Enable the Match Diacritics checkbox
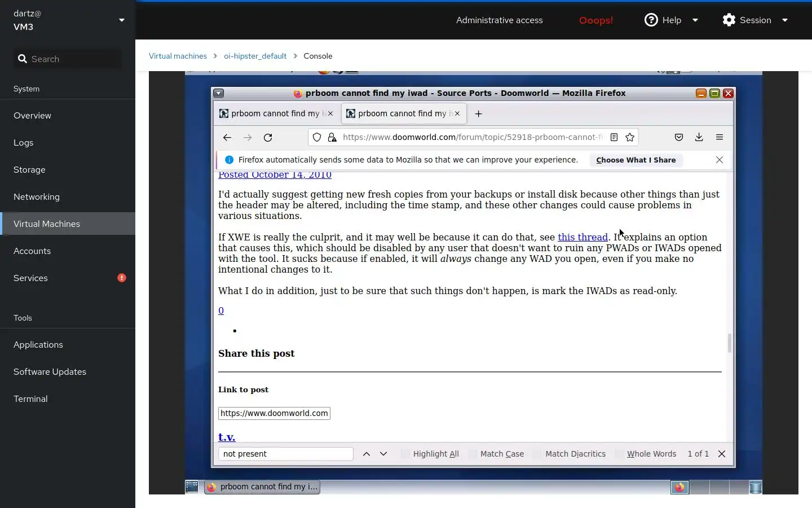Viewport: 812px width, 508px height. pyautogui.click(x=537, y=454)
